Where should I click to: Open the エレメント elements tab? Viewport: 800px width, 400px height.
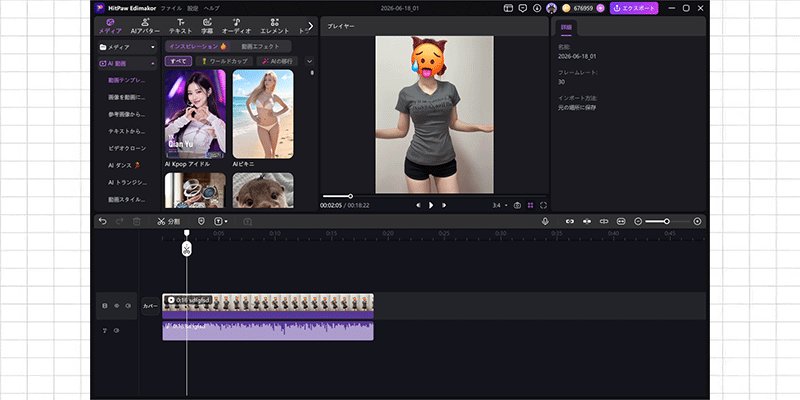tap(275, 26)
